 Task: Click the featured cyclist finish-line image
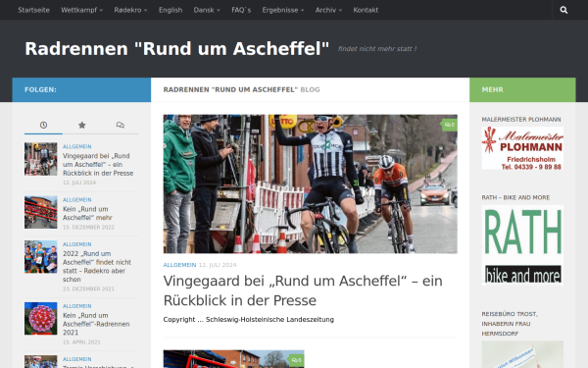(x=310, y=184)
